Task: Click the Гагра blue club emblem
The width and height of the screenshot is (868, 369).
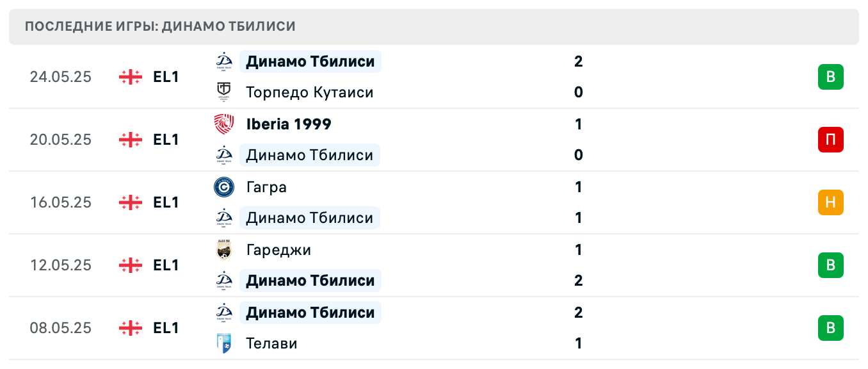Action: tap(223, 186)
